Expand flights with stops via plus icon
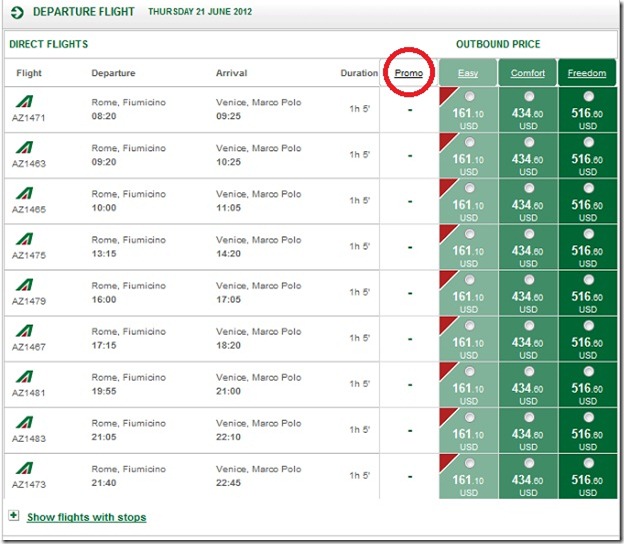The height and width of the screenshot is (544, 624). [14, 516]
